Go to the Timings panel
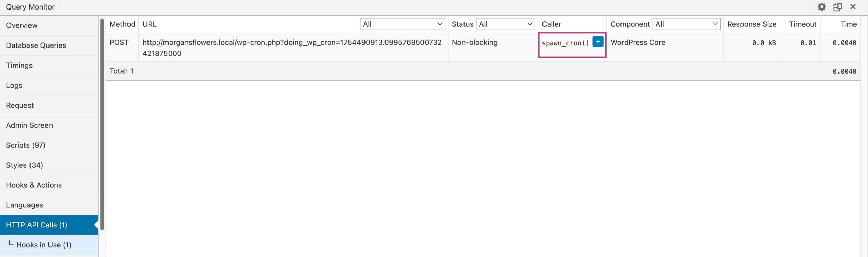 click(x=19, y=66)
